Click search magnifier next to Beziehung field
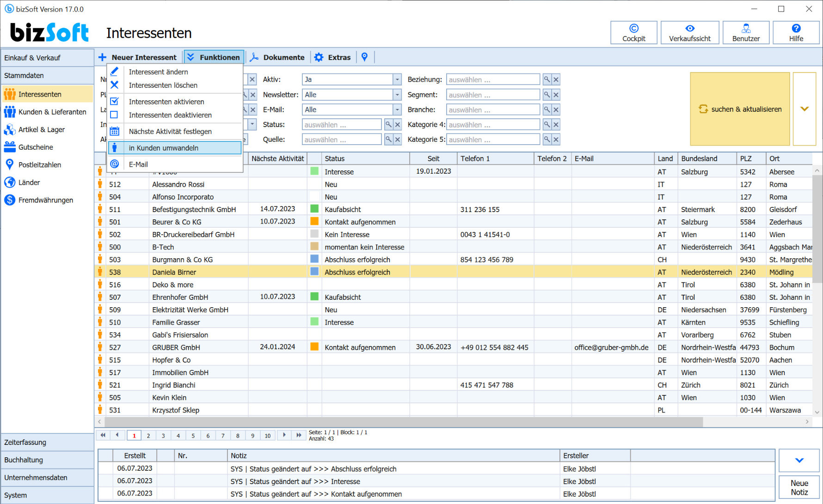Screen dimensions: 823x504 pyautogui.click(x=547, y=79)
